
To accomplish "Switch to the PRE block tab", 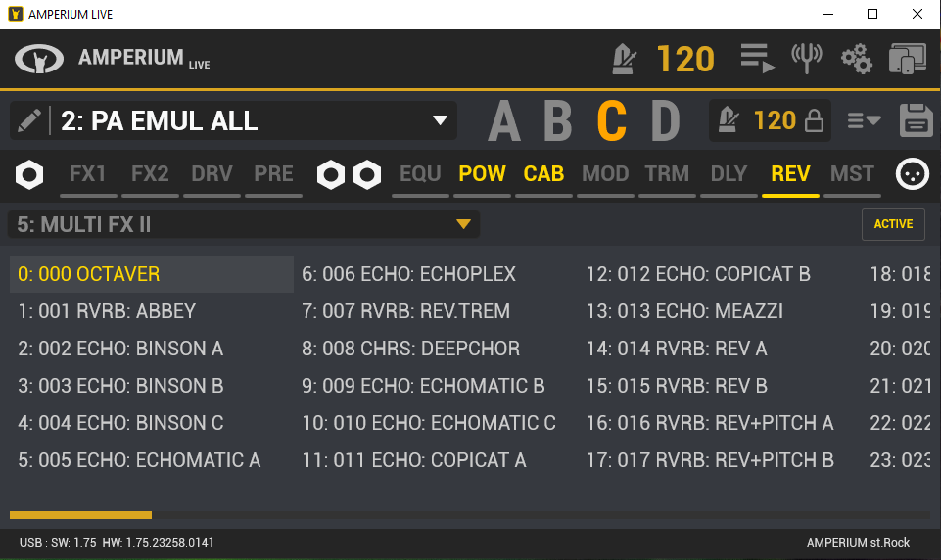I will tap(273, 174).
